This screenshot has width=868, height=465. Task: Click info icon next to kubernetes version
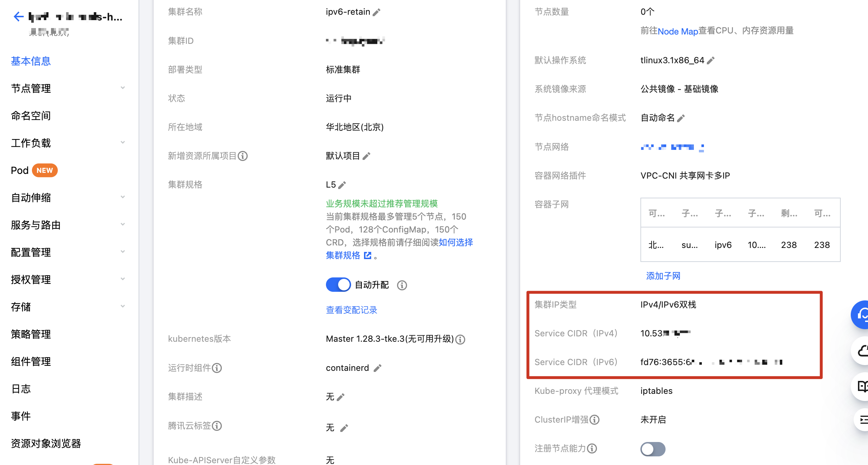tap(460, 340)
